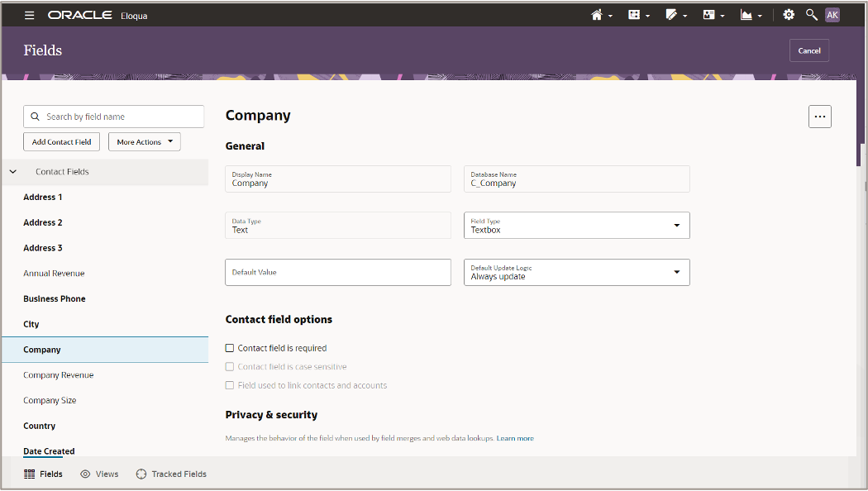This screenshot has width=868, height=491.
Task: Open the Default Update Logic dropdown
Action: point(577,273)
